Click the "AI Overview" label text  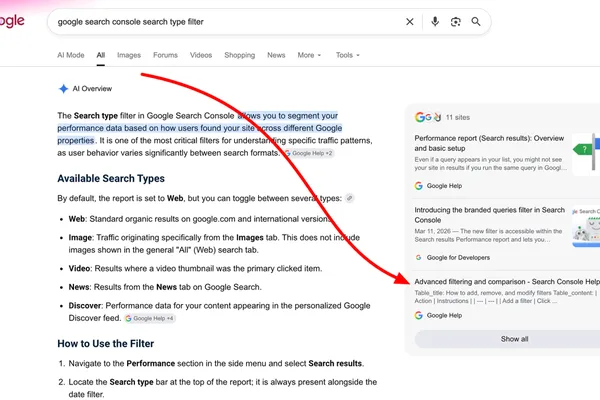(x=92, y=89)
